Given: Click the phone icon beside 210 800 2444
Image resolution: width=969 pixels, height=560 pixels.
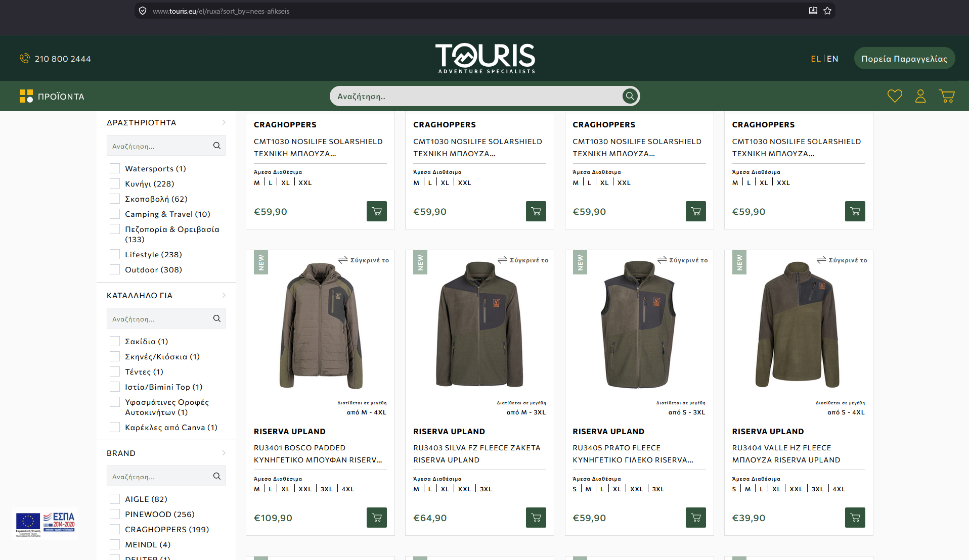Looking at the screenshot, I should click(x=24, y=59).
